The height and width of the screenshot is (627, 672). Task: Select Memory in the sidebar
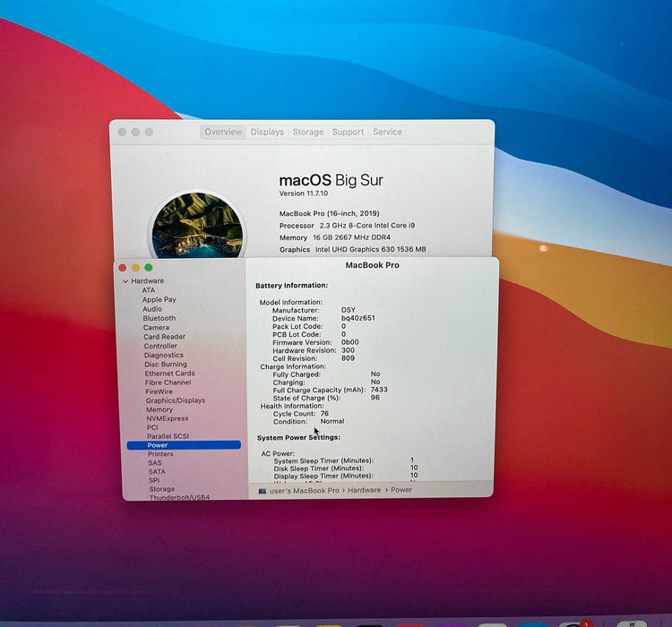[159, 409]
